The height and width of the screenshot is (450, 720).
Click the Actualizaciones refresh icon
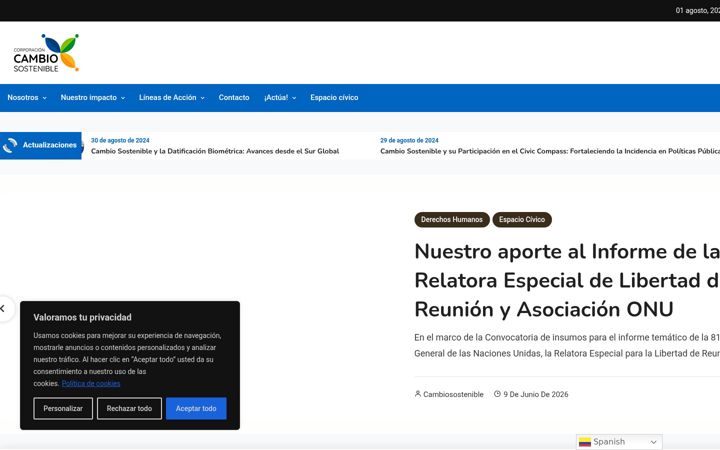coord(10,145)
